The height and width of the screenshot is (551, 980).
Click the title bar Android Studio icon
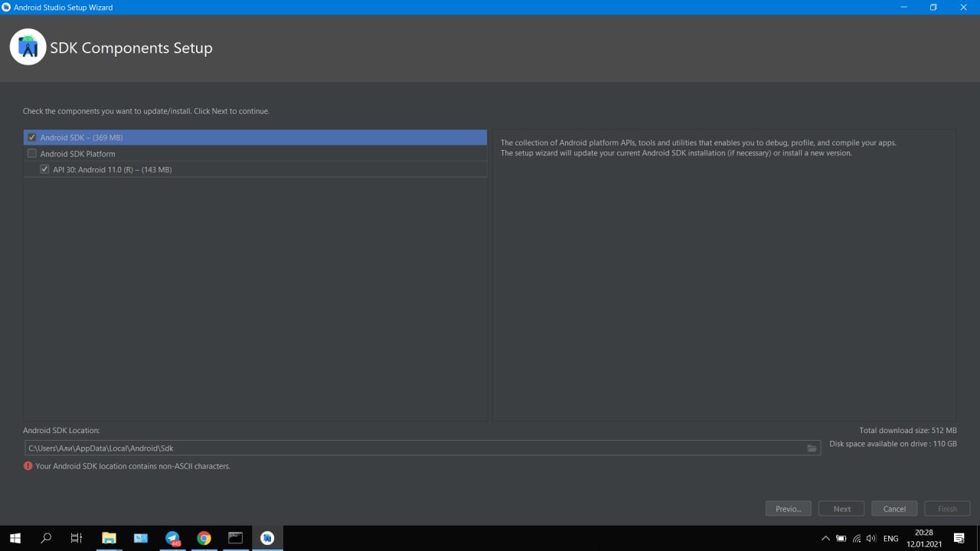(7, 7)
